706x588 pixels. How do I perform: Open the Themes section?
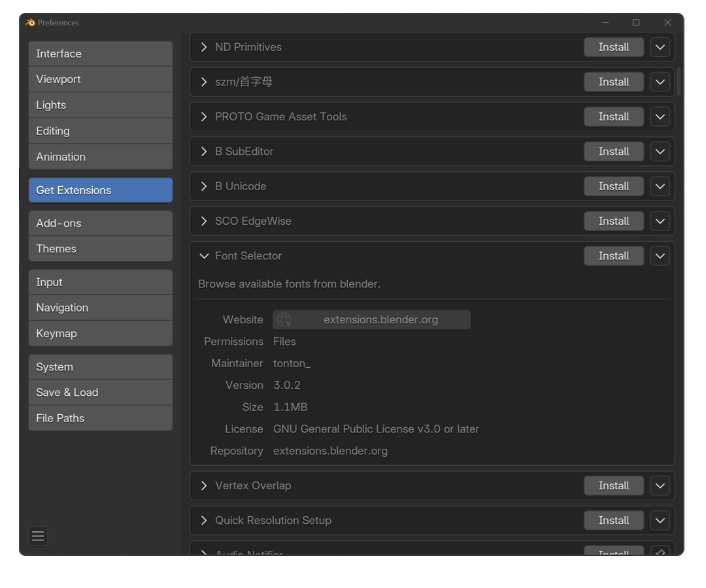101,249
